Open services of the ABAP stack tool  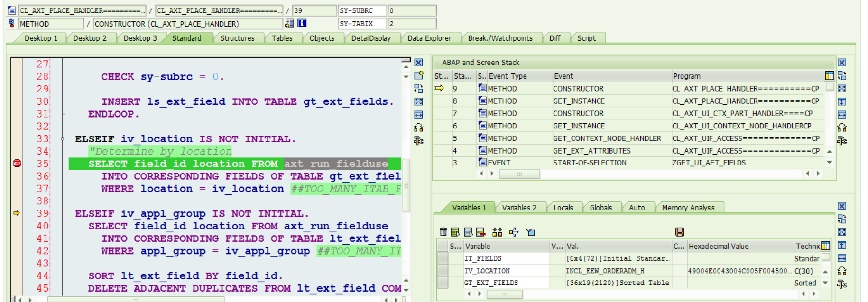point(841,128)
